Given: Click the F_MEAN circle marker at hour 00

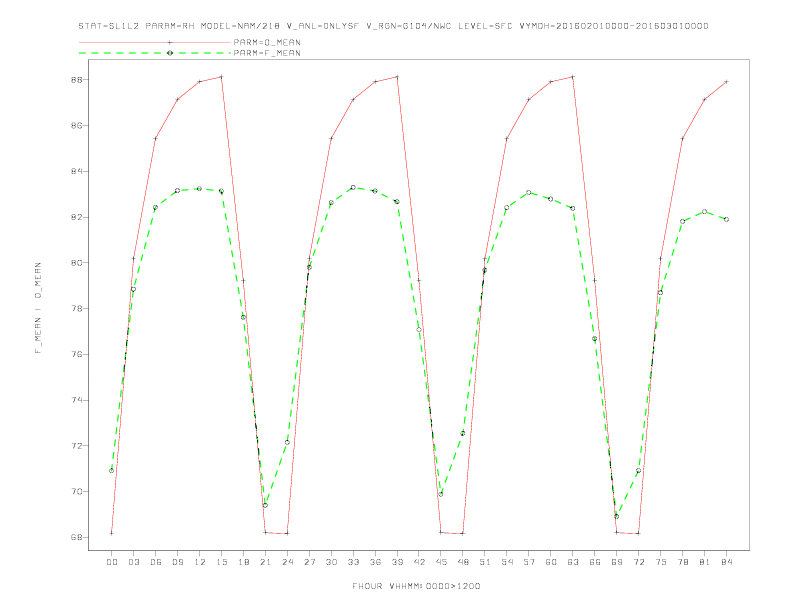Looking at the screenshot, I should pos(112,471).
